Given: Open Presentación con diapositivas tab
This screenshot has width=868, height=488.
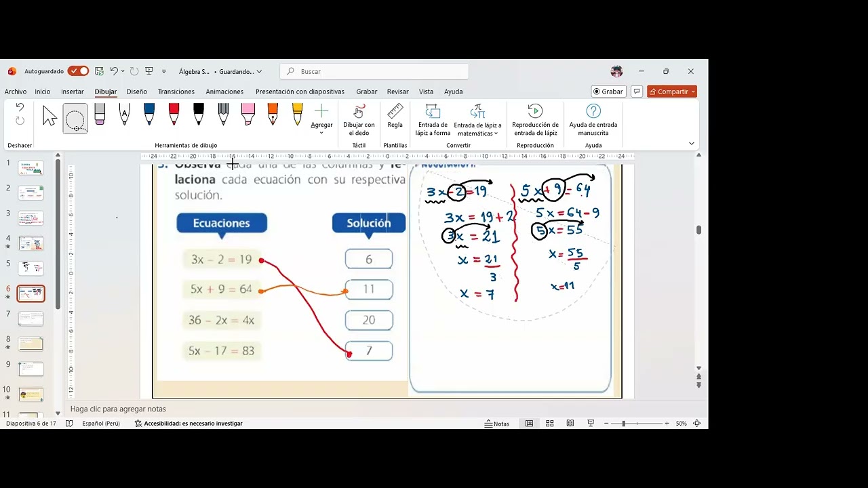Looking at the screenshot, I should click(x=300, y=91).
